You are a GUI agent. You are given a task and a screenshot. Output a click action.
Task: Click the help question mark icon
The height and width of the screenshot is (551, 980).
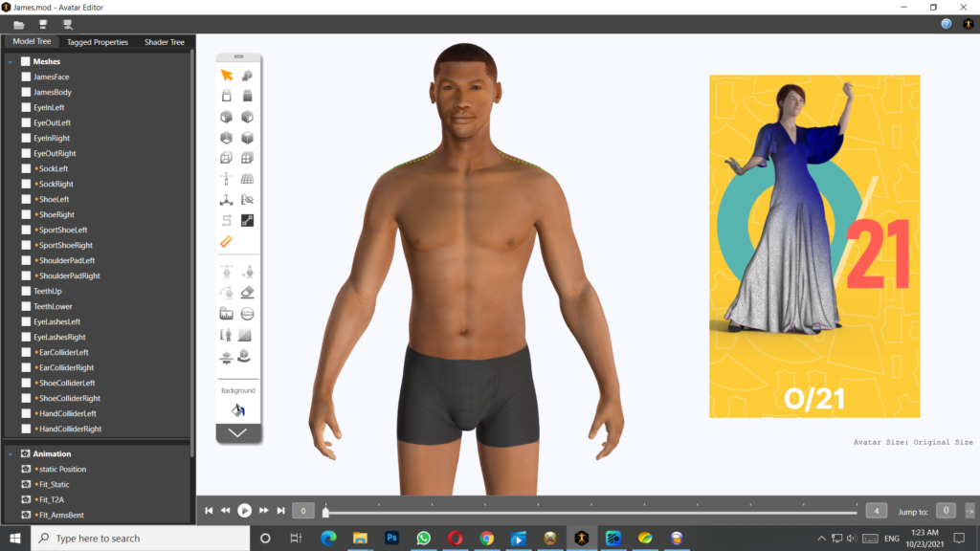(x=947, y=24)
